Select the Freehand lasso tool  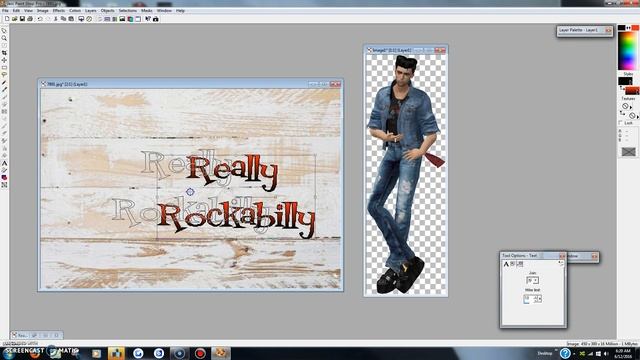[x=4, y=75]
